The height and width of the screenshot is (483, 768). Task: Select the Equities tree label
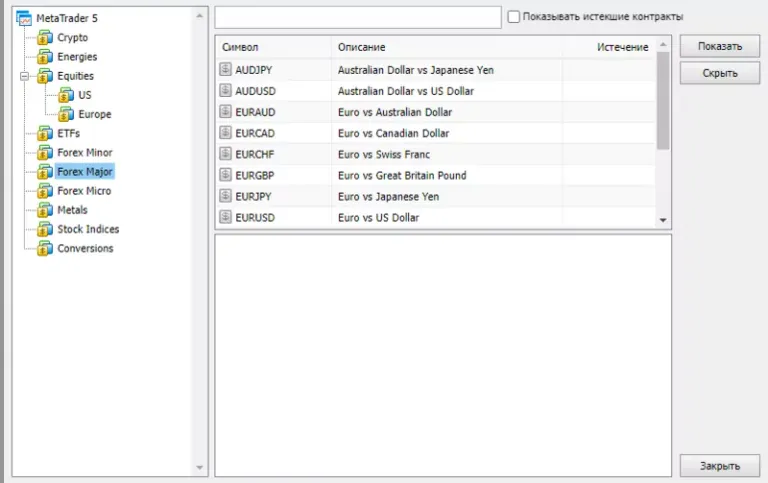[75, 76]
